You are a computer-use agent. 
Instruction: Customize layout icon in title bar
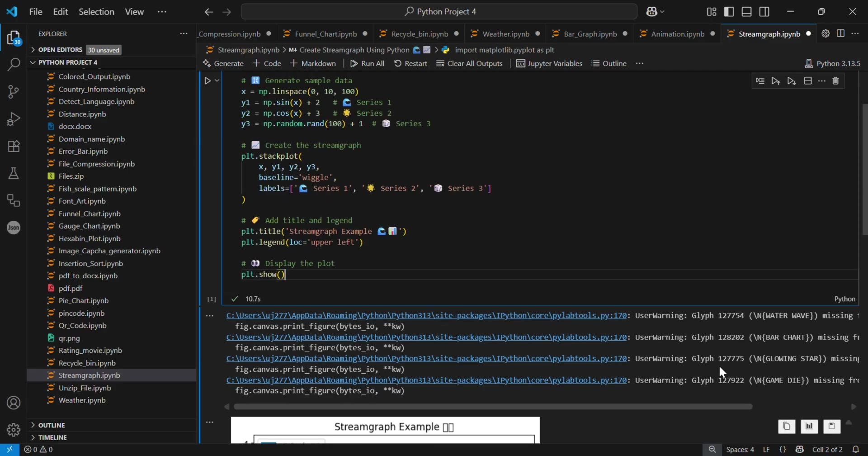tap(712, 12)
